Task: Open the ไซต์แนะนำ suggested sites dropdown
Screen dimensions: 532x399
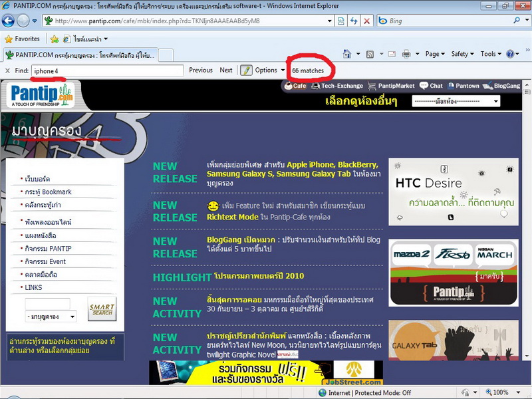Action: 86,39
